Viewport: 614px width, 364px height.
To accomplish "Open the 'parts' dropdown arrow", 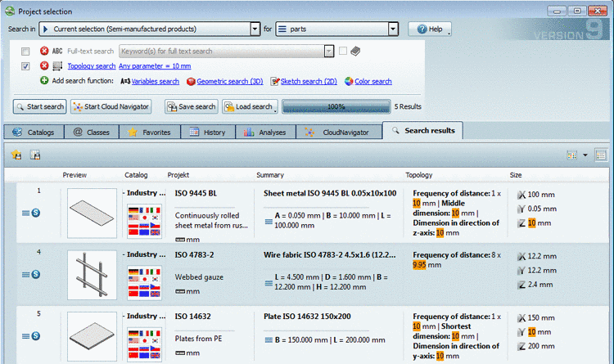I will pyautogui.click(x=393, y=29).
